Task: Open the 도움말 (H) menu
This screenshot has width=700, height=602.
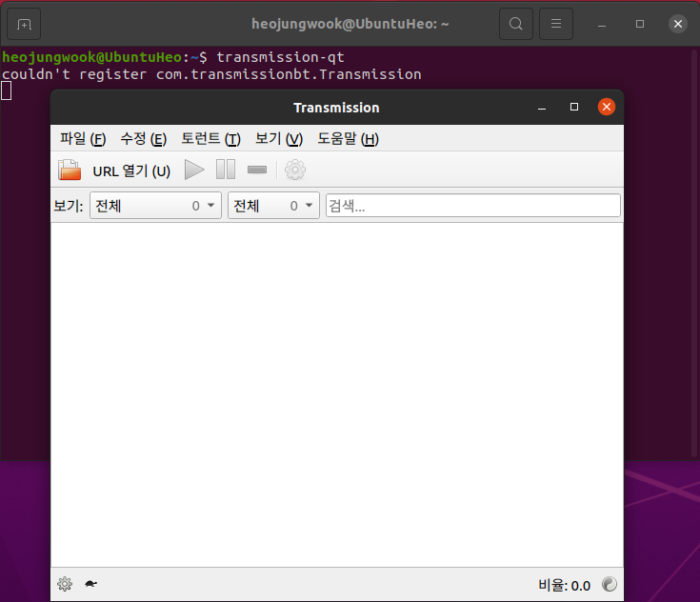Action: tap(348, 139)
